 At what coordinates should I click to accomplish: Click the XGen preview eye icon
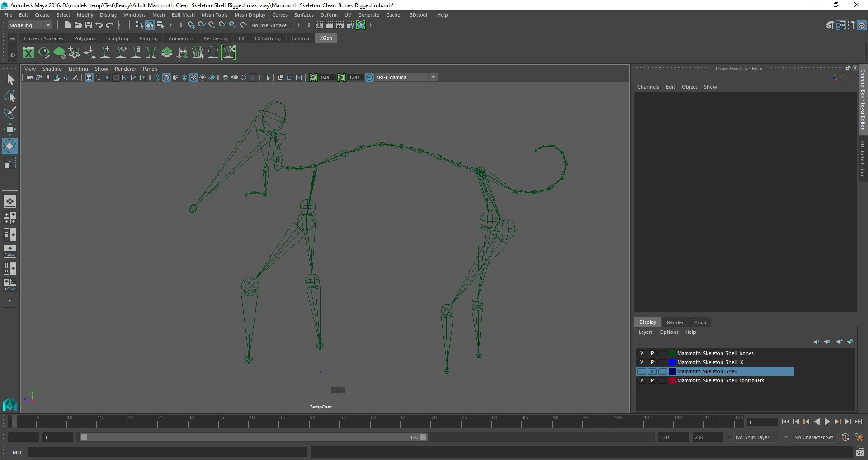point(44,53)
